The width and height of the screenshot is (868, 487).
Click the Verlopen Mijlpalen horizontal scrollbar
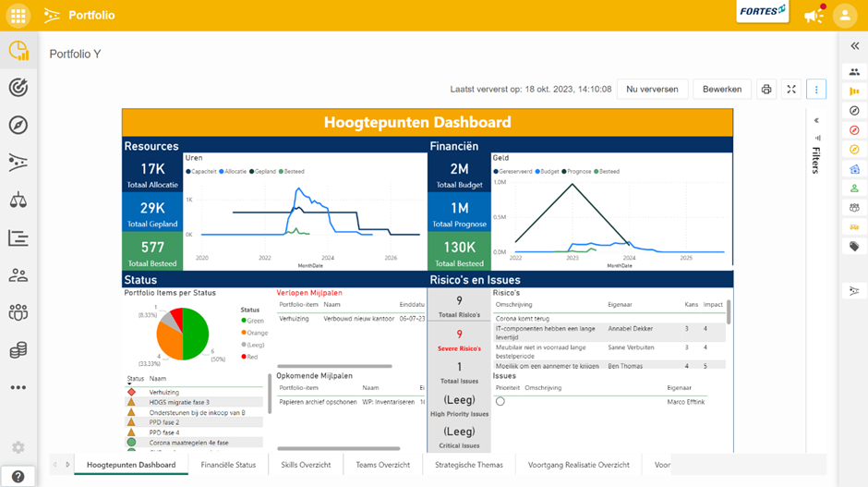(x=334, y=367)
